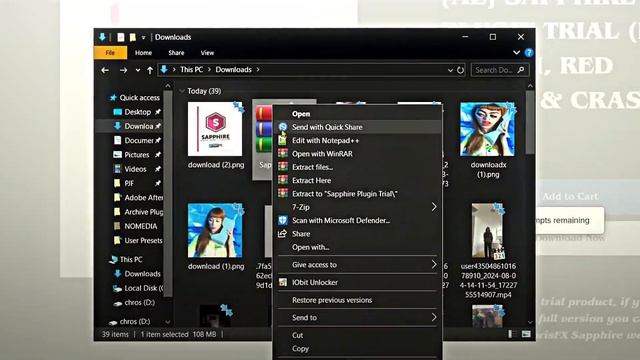The height and width of the screenshot is (360, 640).
Task: Click the properties icon in title bar
Action: click(121, 37)
